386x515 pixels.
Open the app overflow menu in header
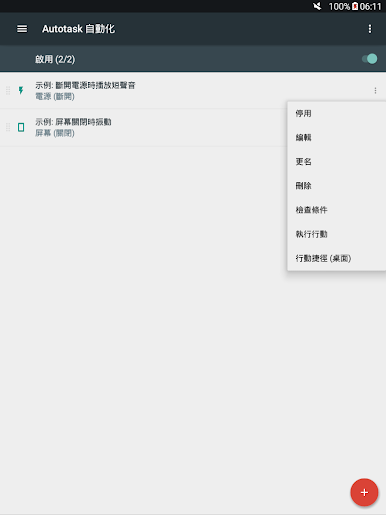[370, 29]
